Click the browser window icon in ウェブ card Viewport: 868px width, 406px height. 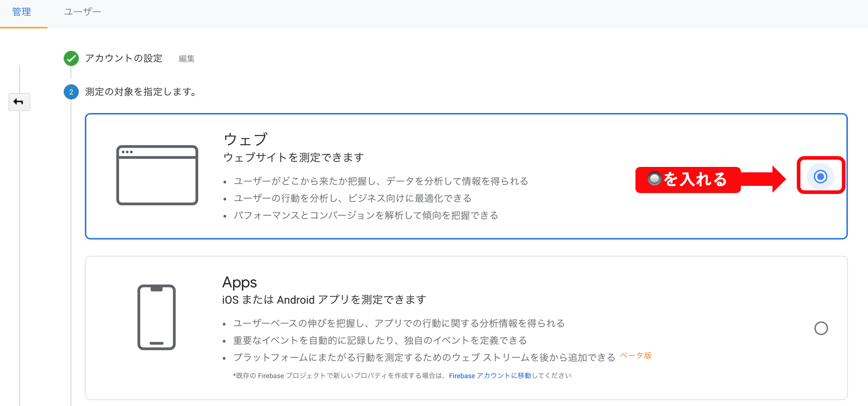click(x=157, y=175)
